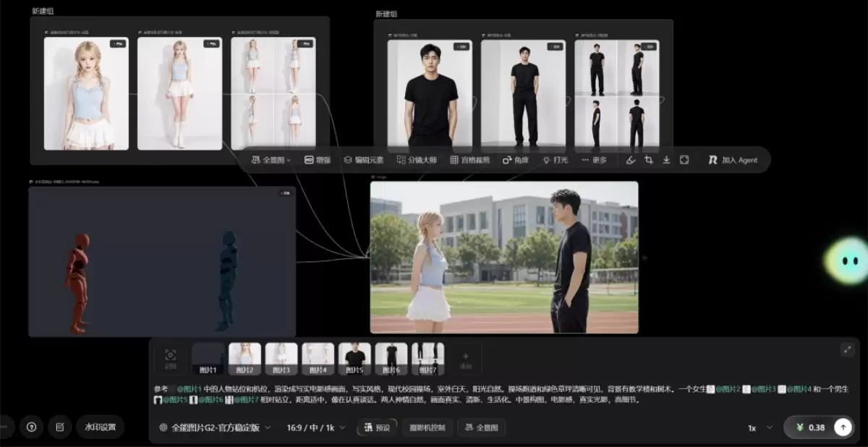Select the 编辑元素 edit elements tool
The height and width of the screenshot is (447, 868).
pos(363,160)
